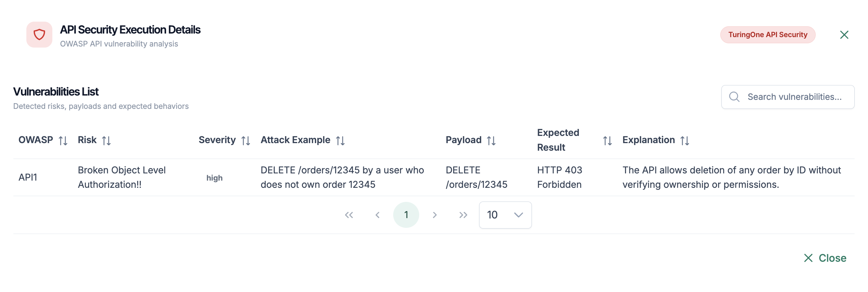868x292 pixels.
Task: Sort the Severity column
Action: tap(246, 141)
